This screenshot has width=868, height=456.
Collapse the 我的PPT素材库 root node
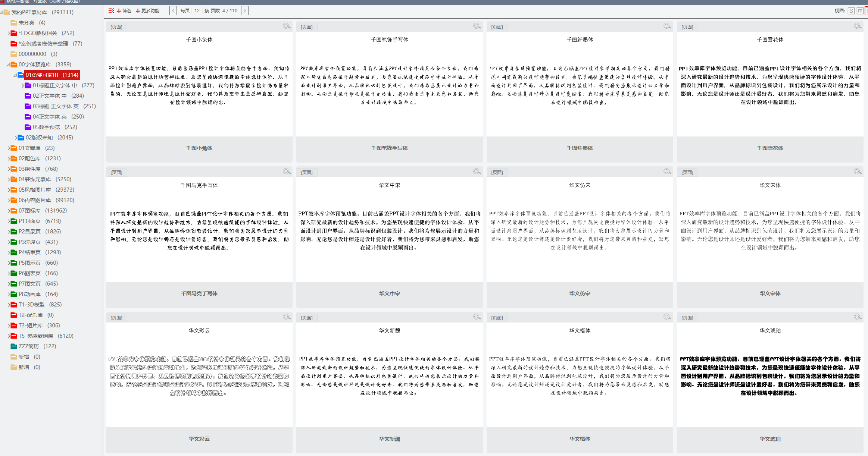click(1, 12)
